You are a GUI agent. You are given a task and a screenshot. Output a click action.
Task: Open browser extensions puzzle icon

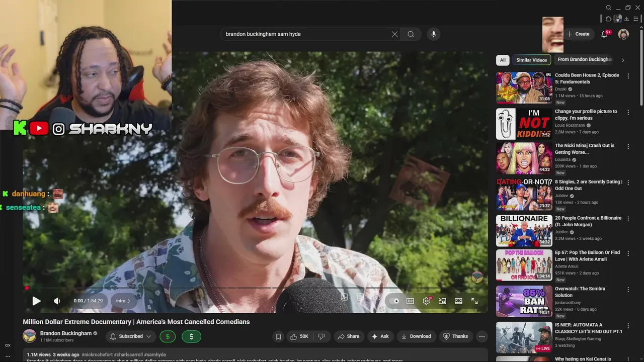(608, 19)
